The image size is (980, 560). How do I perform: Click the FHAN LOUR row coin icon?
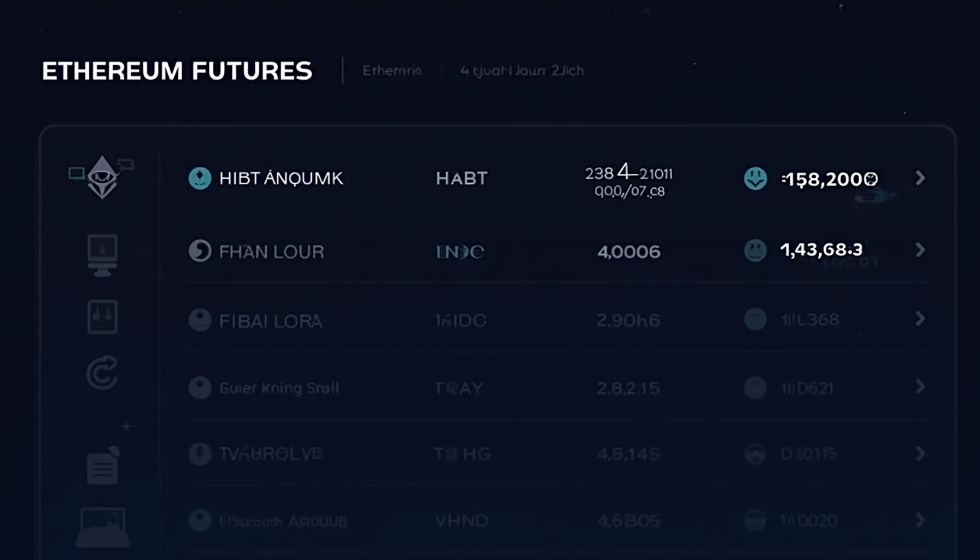pos(200,251)
